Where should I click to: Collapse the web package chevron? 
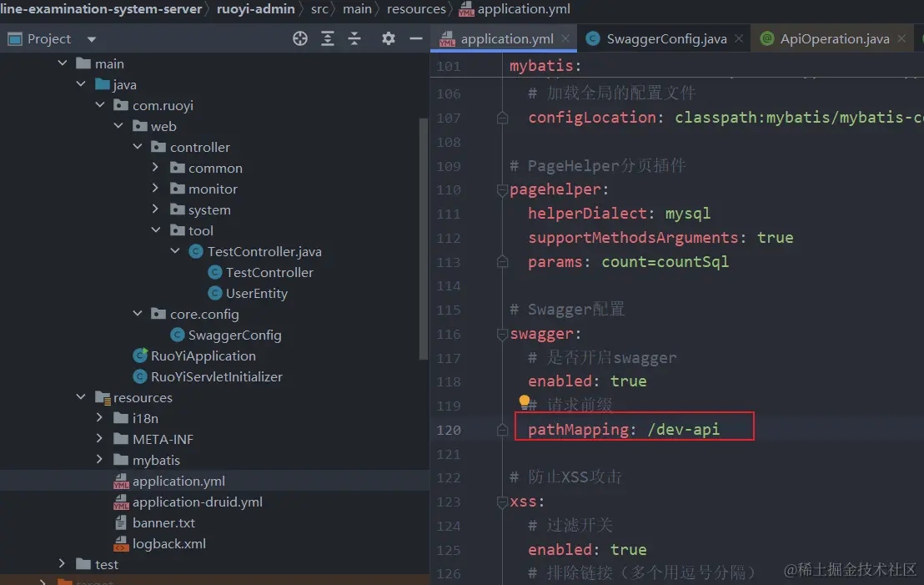coord(118,126)
